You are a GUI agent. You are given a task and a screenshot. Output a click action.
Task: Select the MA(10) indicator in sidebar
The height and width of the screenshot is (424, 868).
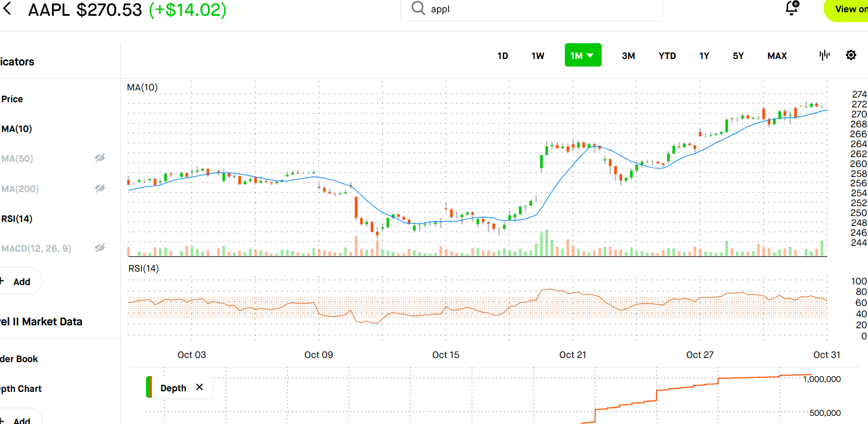pos(16,128)
